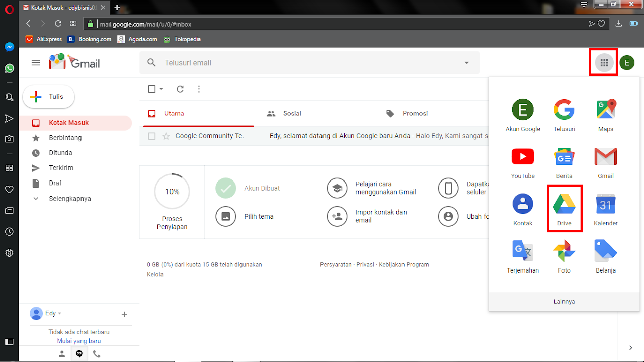This screenshot has height=362, width=644.
Task: Start a new chat with the plus icon beside Edy
Action: (124, 314)
